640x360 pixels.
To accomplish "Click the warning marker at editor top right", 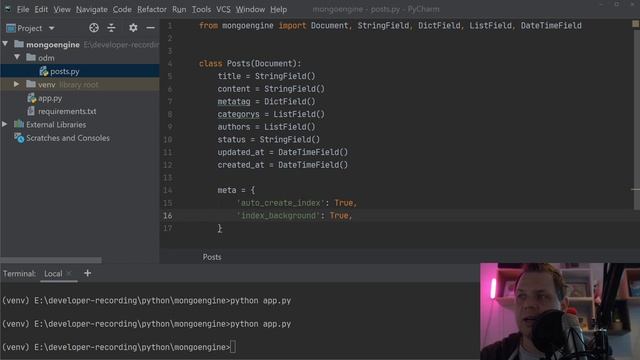I will coord(635,24).
